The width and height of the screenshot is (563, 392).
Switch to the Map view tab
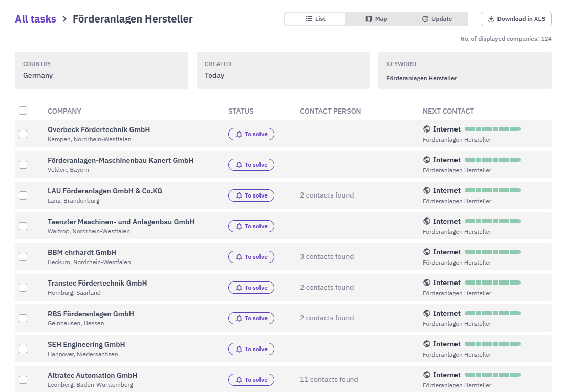tap(376, 19)
